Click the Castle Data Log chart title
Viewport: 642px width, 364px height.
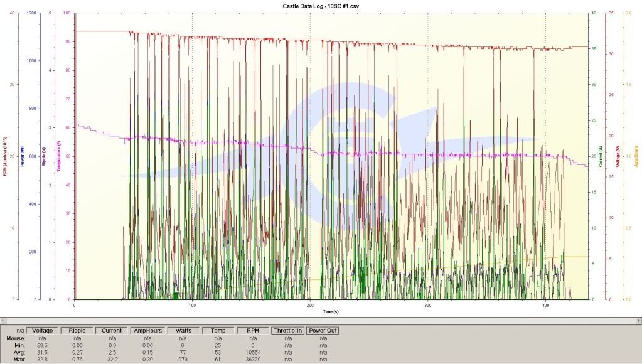pos(321,6)
